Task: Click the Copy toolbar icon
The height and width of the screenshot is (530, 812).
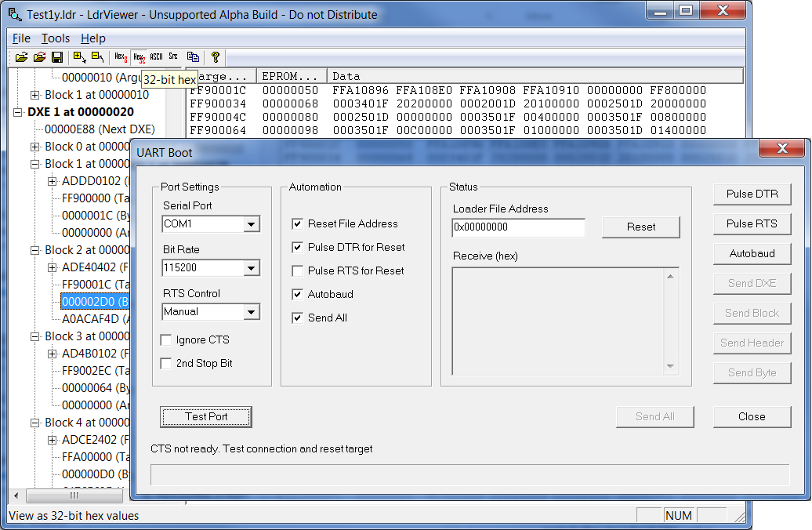Action: click(x=193, y=57)
